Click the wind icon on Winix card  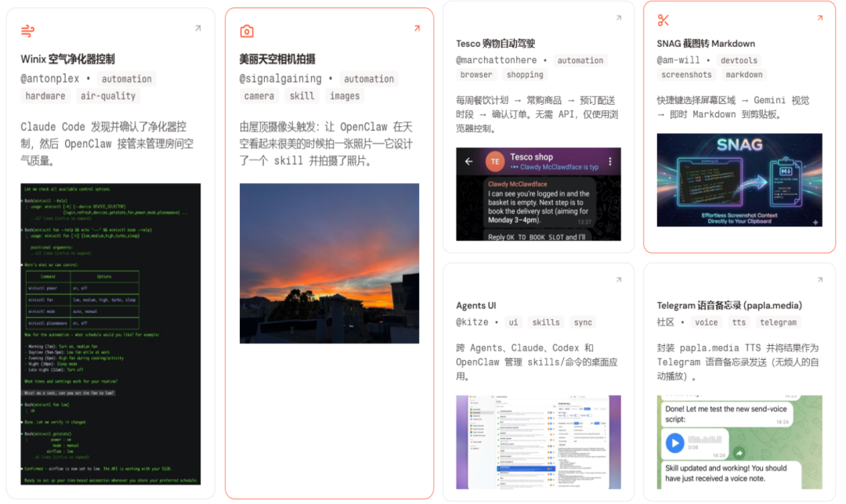click(27, 31)
